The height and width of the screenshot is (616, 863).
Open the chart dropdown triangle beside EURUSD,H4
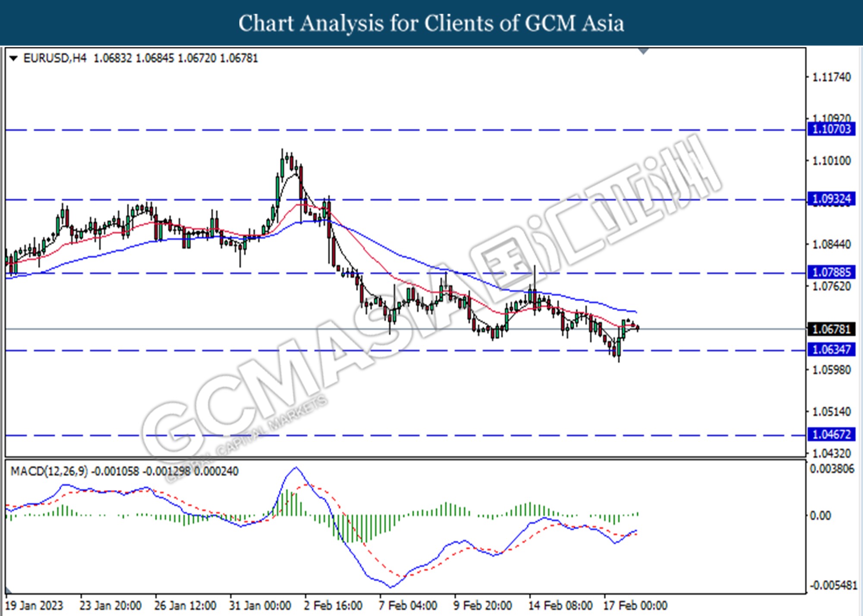(13, 58)
